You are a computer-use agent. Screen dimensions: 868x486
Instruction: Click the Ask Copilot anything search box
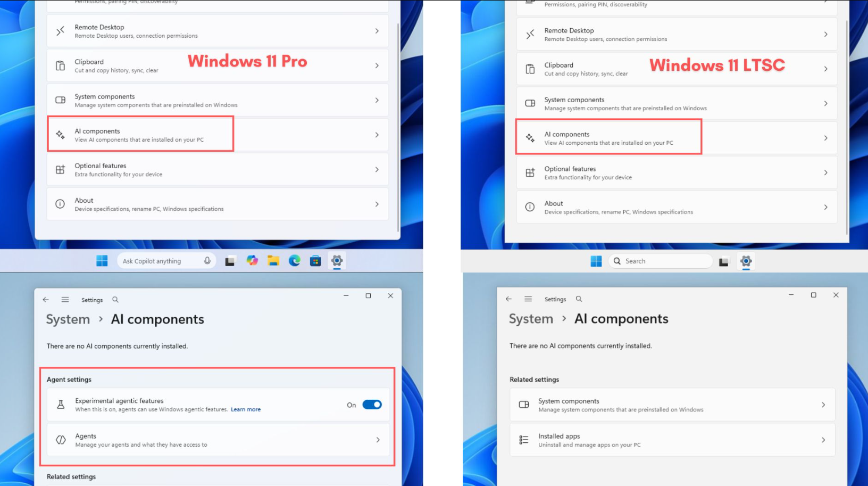(166, 261)
